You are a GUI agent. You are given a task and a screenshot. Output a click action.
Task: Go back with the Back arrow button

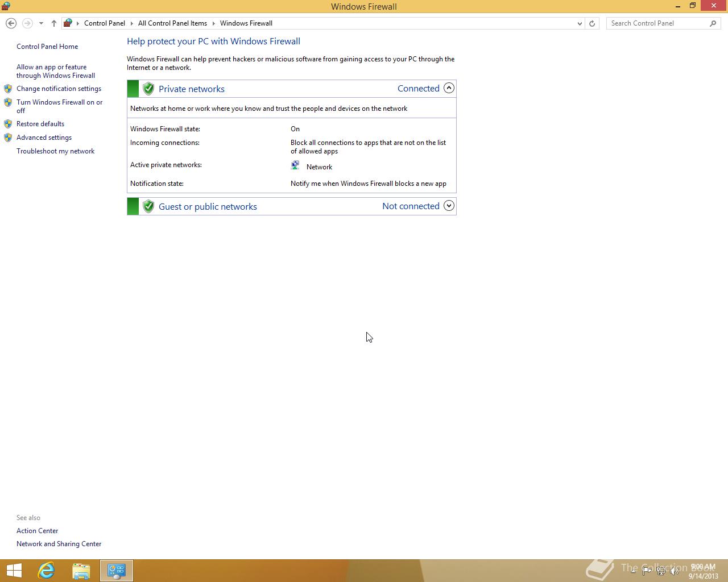[11, 23]
